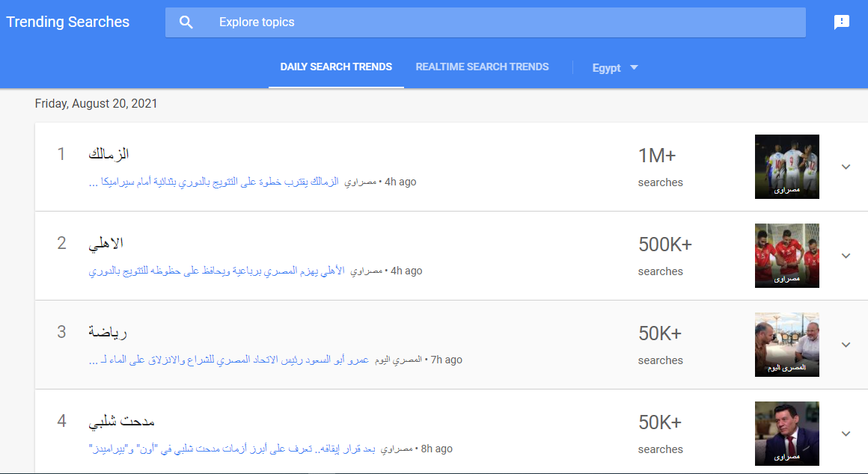This screenshot has height=474, width=868.
Task: Select the الزمالك trend title
Action: (109, 154)
